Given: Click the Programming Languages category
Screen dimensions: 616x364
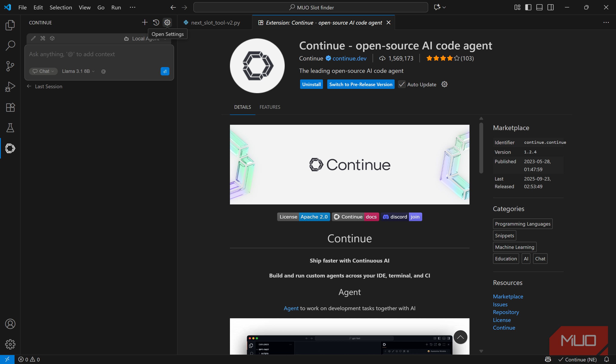Looking at the screenshot, I should pos(523,224).
